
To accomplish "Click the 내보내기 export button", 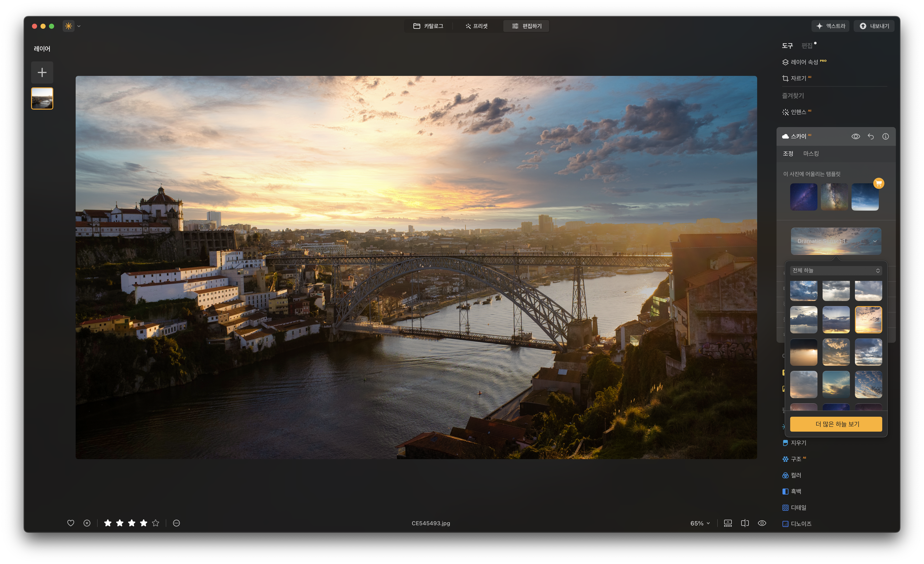I will pos(874,26).
